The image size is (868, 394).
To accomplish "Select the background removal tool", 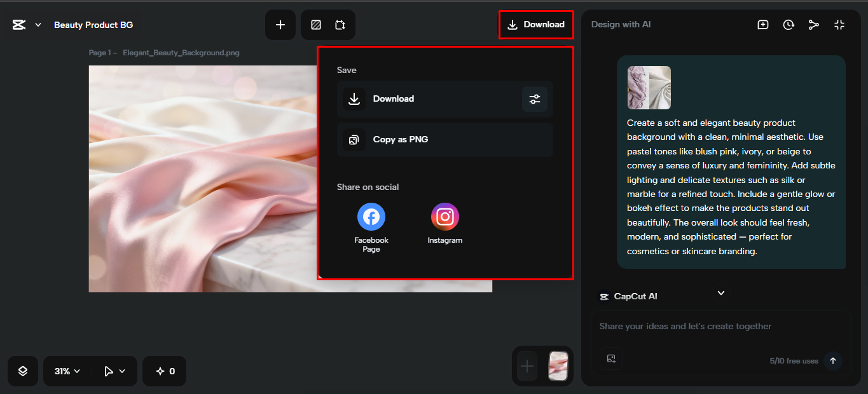I will pos(315,24).
